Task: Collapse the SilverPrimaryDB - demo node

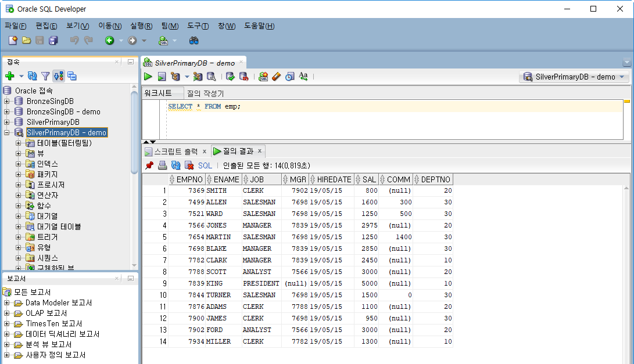Action: [x=6, y=132]
